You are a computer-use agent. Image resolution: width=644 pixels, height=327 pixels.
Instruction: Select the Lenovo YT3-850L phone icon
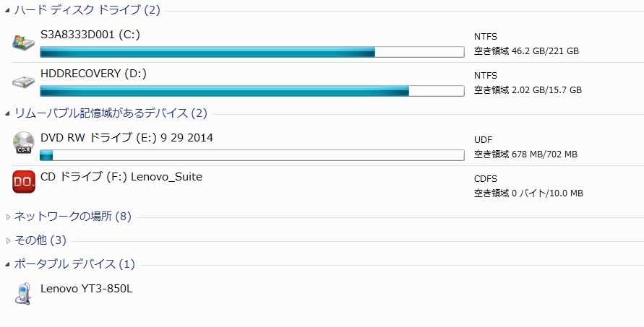pos(22,293)
